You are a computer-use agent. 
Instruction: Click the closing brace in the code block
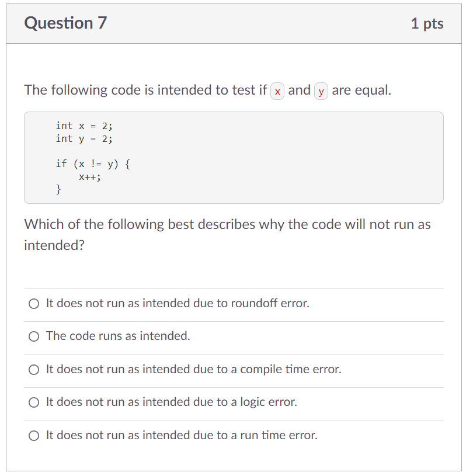tap(58, 189)
